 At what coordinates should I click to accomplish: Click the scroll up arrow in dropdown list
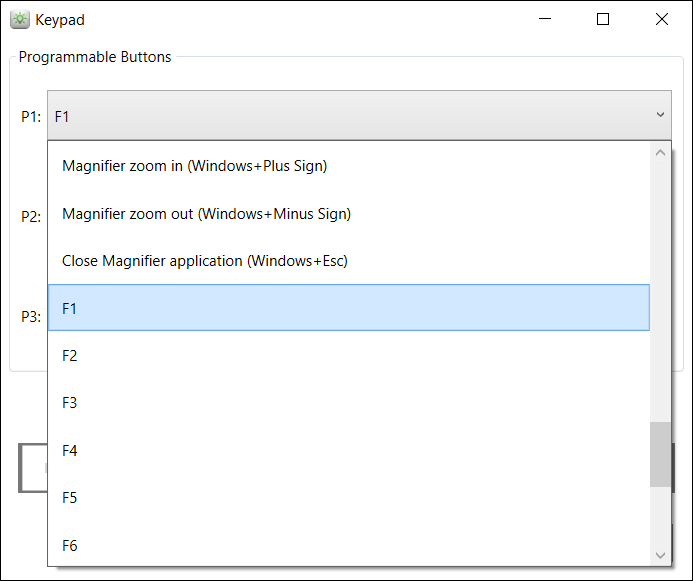(x=660, y=153)
